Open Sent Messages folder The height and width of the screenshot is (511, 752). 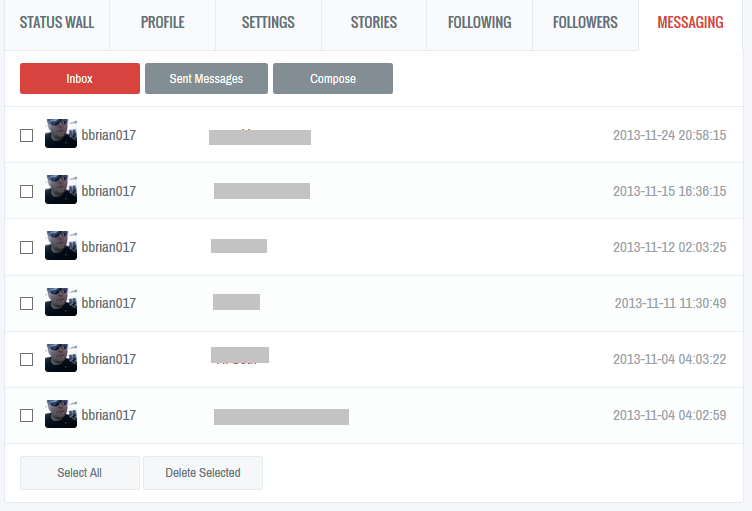(206, 79)
